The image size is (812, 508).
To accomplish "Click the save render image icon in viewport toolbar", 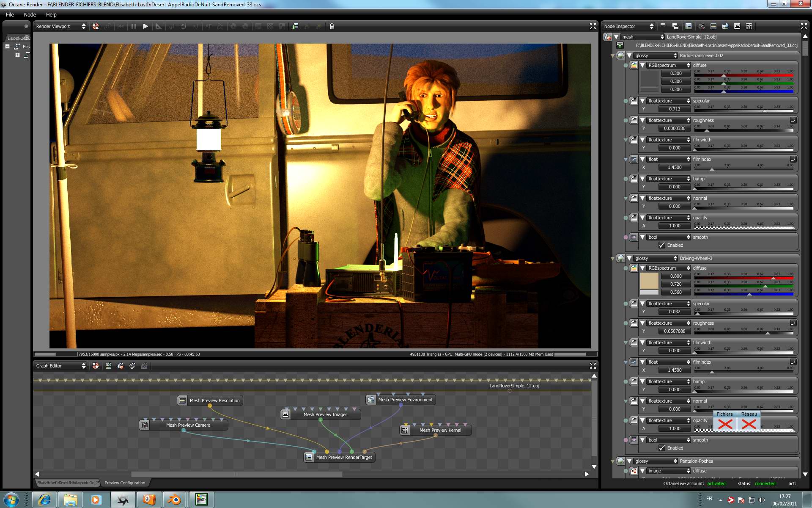I will pos(295,26).
